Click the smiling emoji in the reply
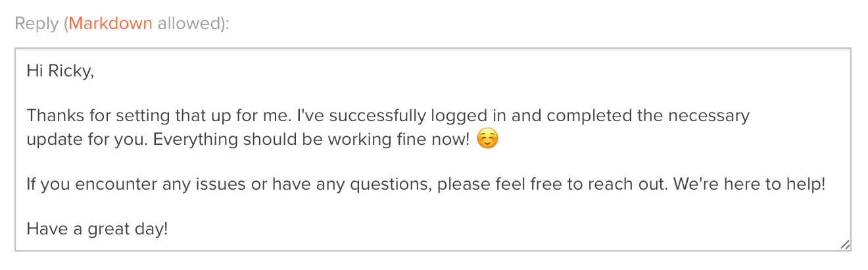The width and height of the screenshot is (868, 270). tap(487, 140)
